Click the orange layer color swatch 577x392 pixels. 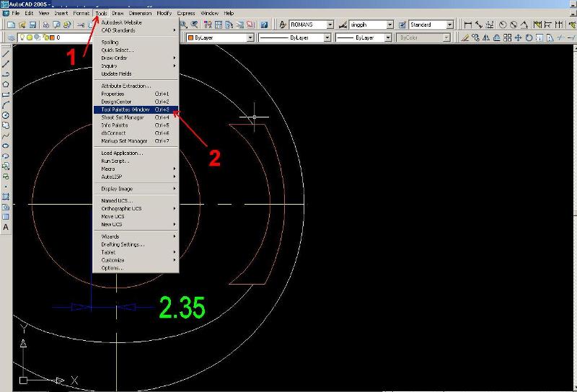point(52,37)
